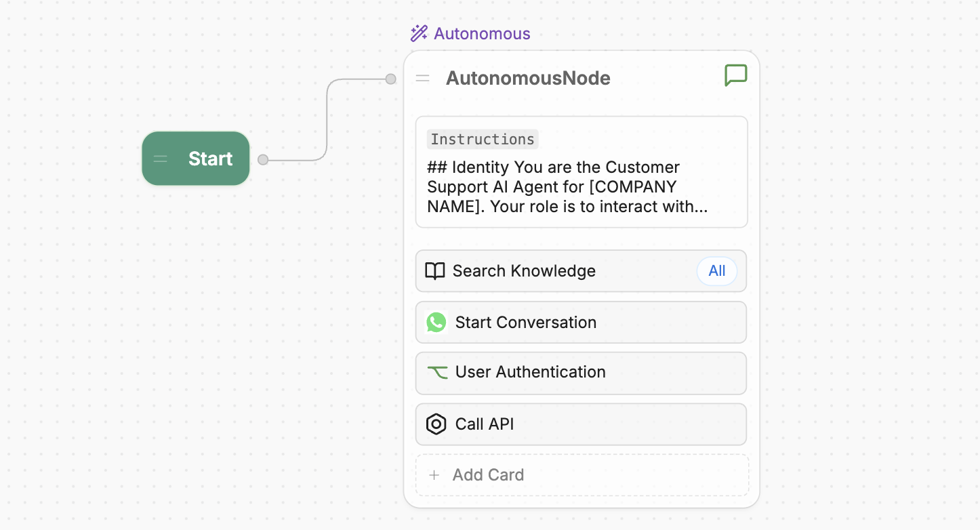The width and height of the screenshot is (980, 530).
Task: Select the hexagon icon on Call API
Action: (436, 424)
